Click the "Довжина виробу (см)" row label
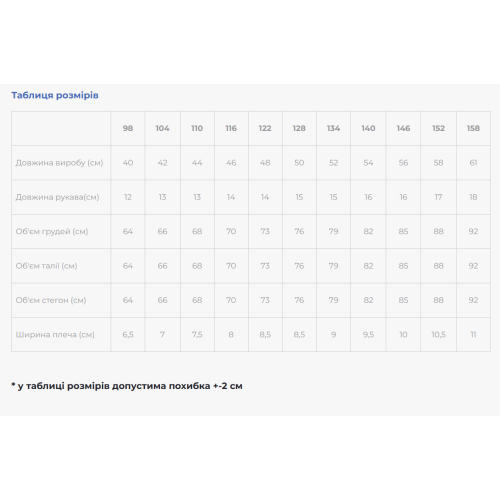The width and height of the screenshot is (500, 500). point(59,163)
